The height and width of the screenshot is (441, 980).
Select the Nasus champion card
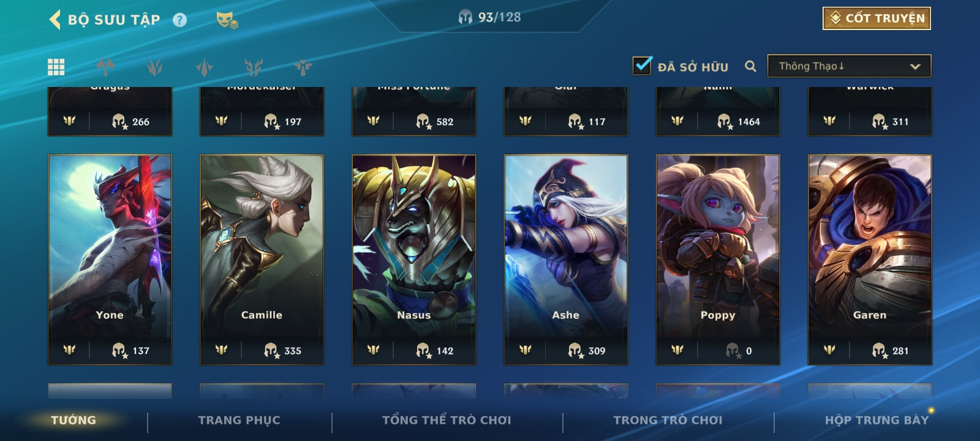click(x=414, y=260)
